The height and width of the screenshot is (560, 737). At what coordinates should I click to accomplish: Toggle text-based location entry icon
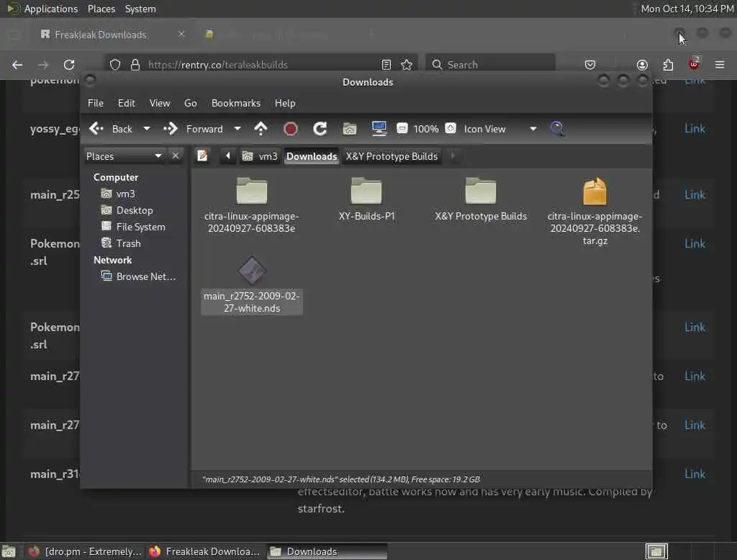point(202,155)
